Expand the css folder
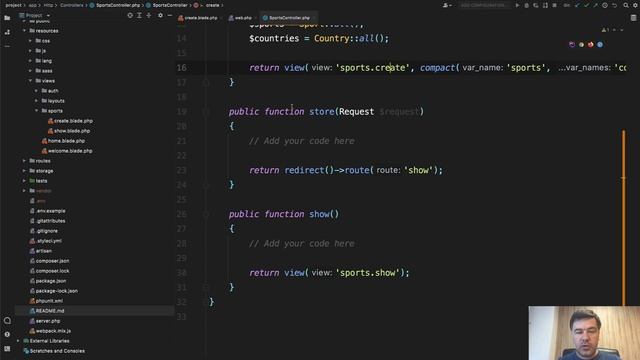Image resolution: width=640 pixels, height=360 pixels. pos(30,41)
